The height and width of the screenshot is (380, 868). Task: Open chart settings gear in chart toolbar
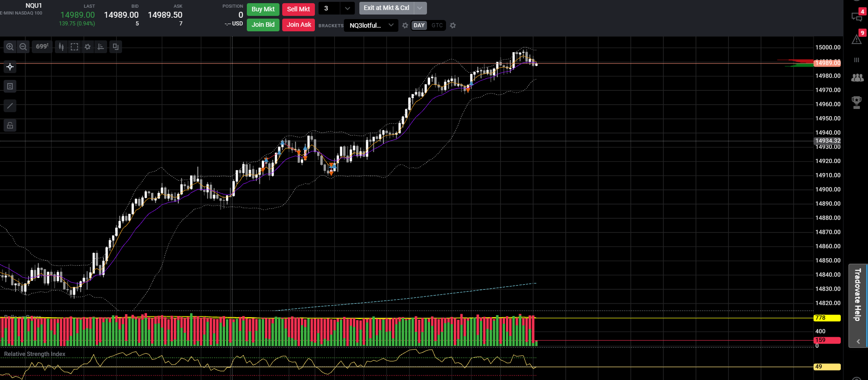pyautogui.click(x=88, y=47)
